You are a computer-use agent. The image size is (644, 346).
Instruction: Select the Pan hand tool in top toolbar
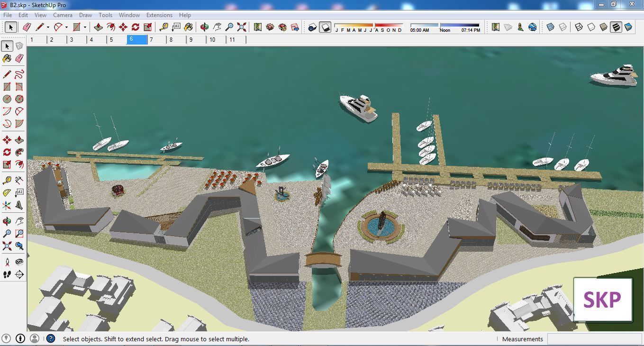(217, 27)
